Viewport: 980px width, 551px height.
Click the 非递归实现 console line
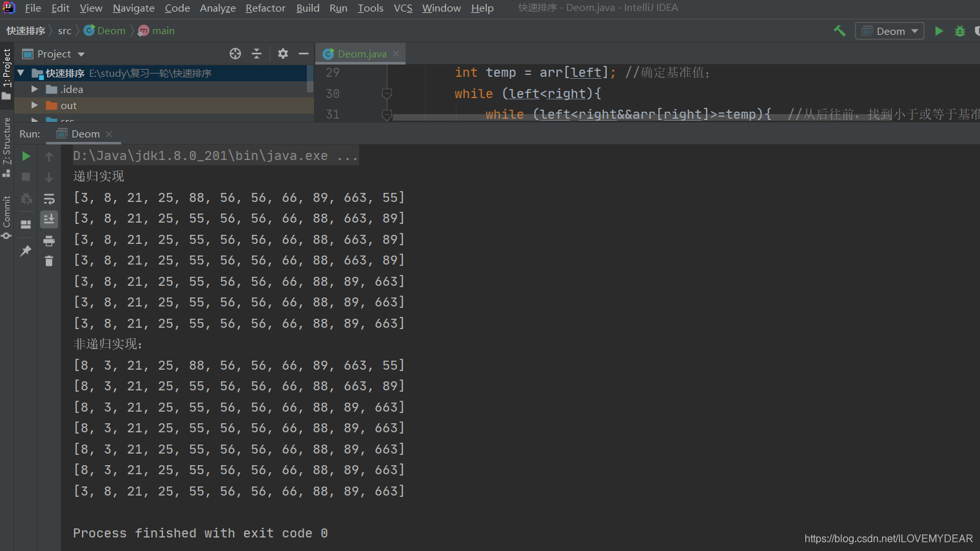(x=108, y=344)
